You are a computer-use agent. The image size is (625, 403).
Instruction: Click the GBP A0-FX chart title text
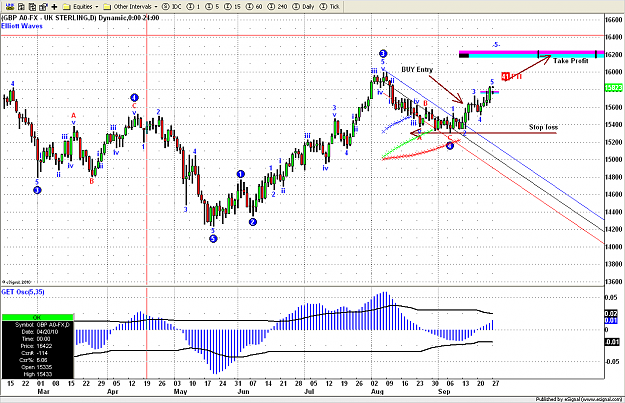click(x=80, y=18)
